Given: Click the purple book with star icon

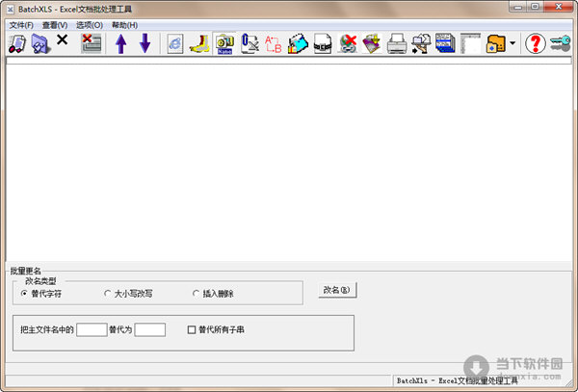Looking at the screenshot, I should (x=372, y=44).
